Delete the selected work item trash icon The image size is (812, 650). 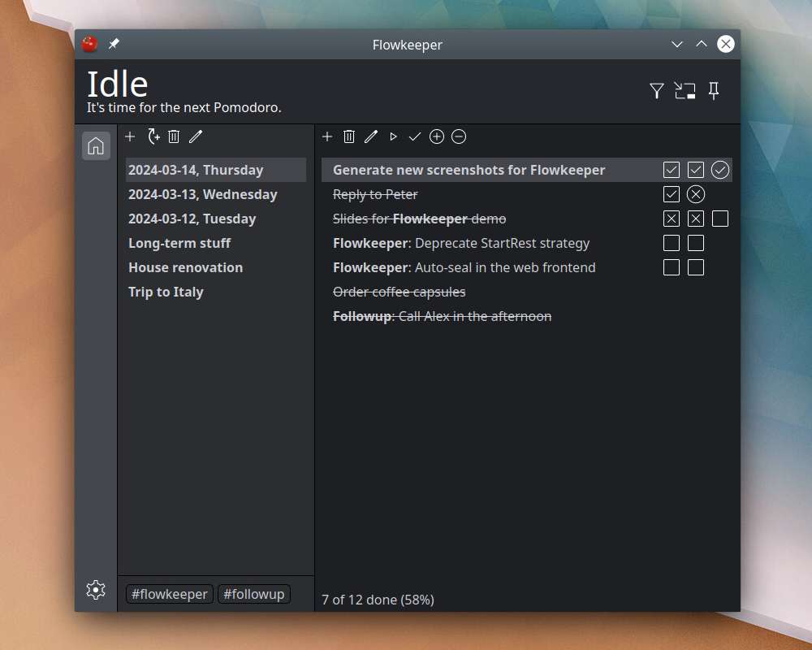349,136
